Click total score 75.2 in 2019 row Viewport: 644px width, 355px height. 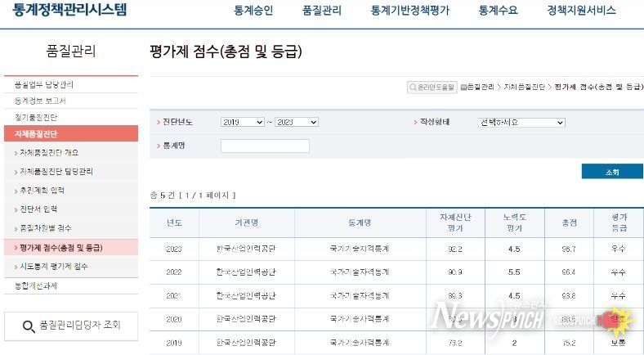coord(569,343)
